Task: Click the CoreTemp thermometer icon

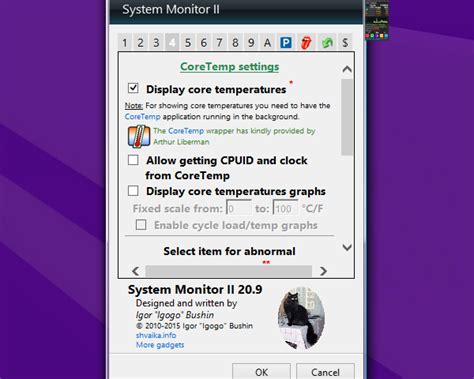Action: coord(139,136)
